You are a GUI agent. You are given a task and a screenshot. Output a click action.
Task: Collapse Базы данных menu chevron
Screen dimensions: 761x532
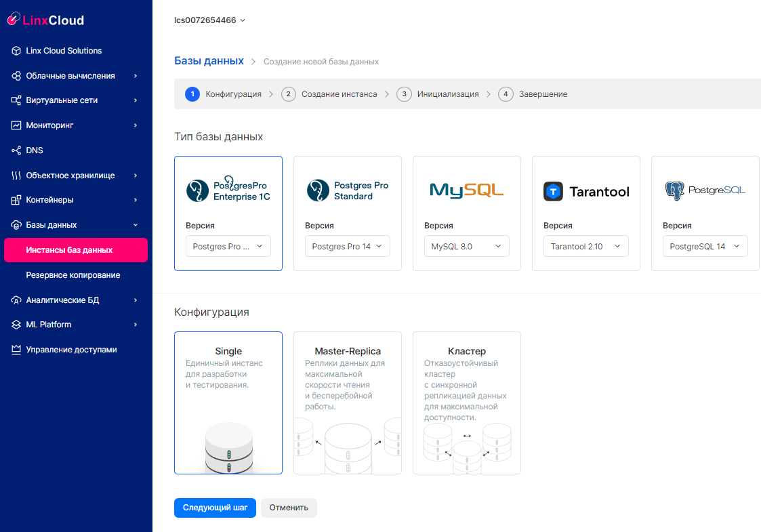tap(136, 225)
